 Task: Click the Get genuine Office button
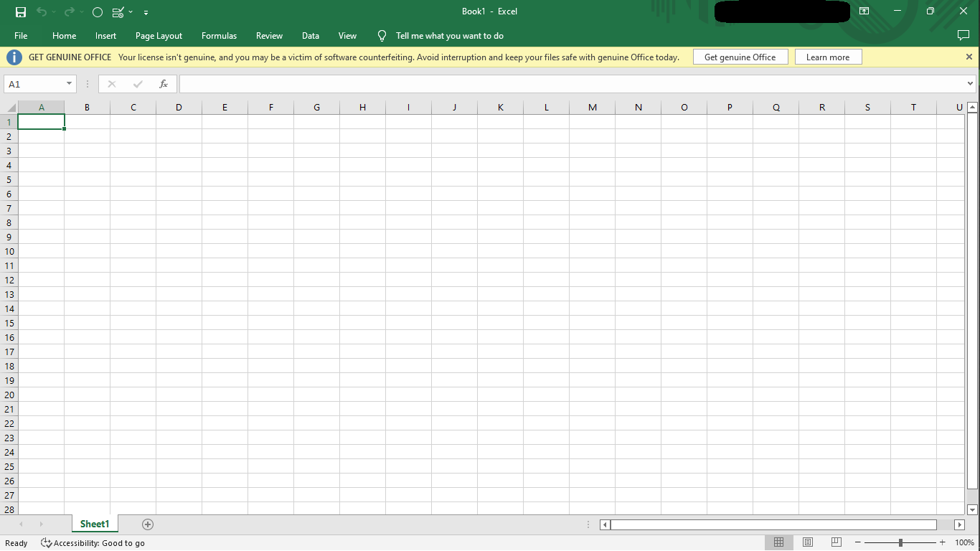tap(740, 57)
